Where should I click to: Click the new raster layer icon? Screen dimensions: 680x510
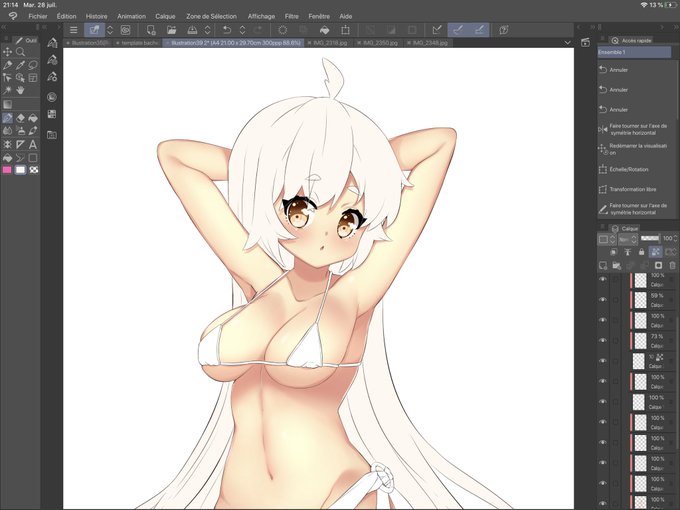pyautogui.click(x=603, y=265)
